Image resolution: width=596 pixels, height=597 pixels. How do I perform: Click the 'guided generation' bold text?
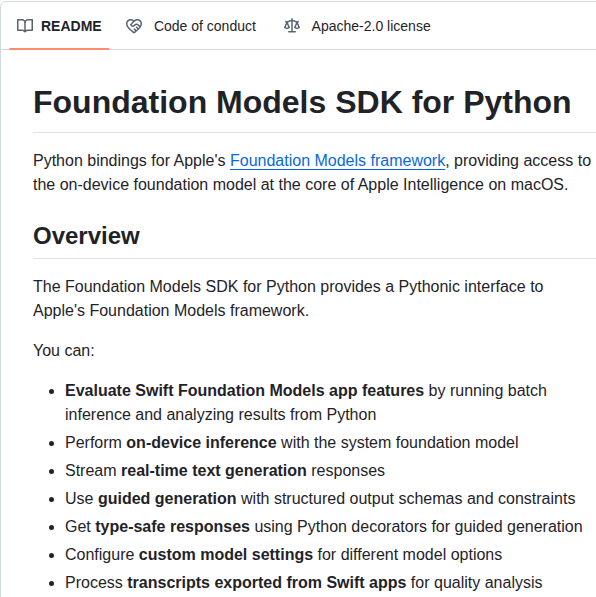(x=167, y=499)
